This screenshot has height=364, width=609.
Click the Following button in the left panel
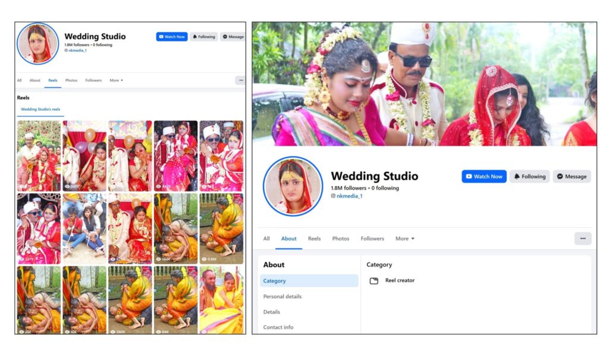tap(204, 36)
